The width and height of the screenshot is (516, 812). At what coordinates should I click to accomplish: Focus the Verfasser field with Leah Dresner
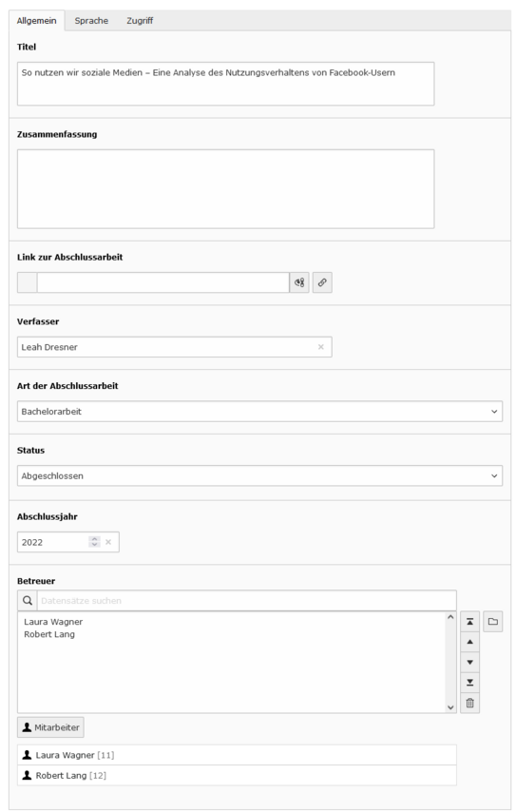(x=175, y=347)
